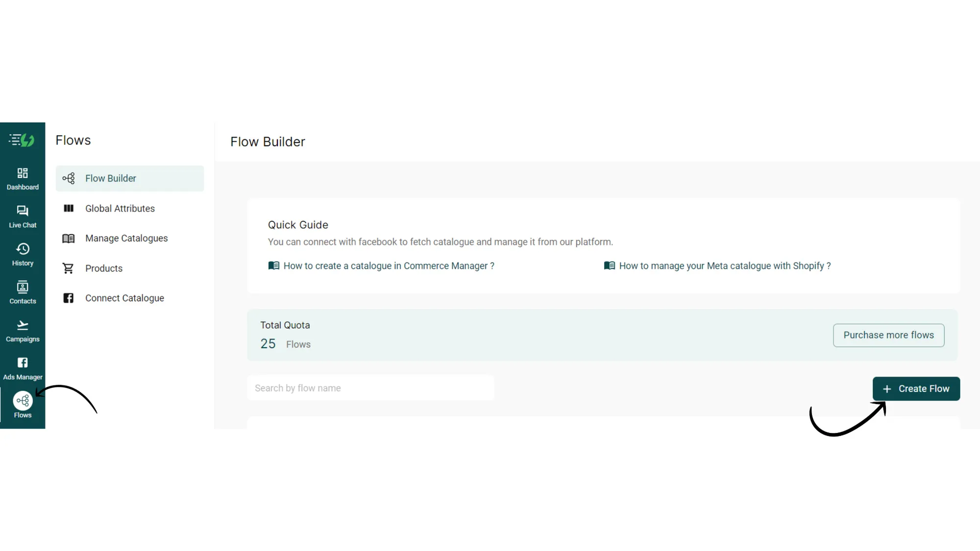Open the Commerce Manager catalogue guide
The height and width of the screenshot is (551, 980).
pos(388,265)
